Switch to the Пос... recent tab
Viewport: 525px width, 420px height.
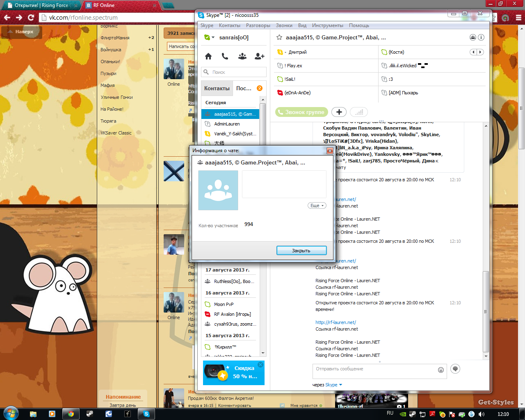[x=249, y=88]
